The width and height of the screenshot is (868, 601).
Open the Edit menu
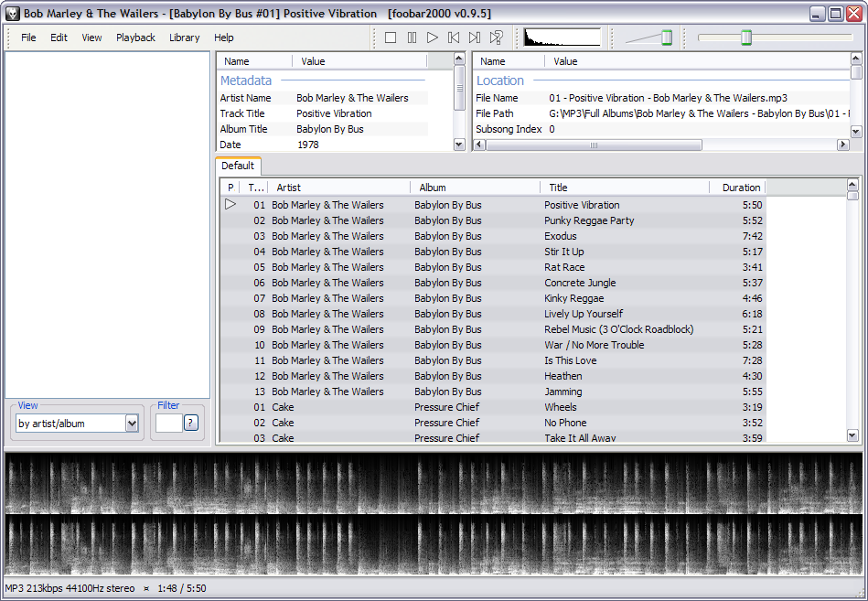click(59, 38)
